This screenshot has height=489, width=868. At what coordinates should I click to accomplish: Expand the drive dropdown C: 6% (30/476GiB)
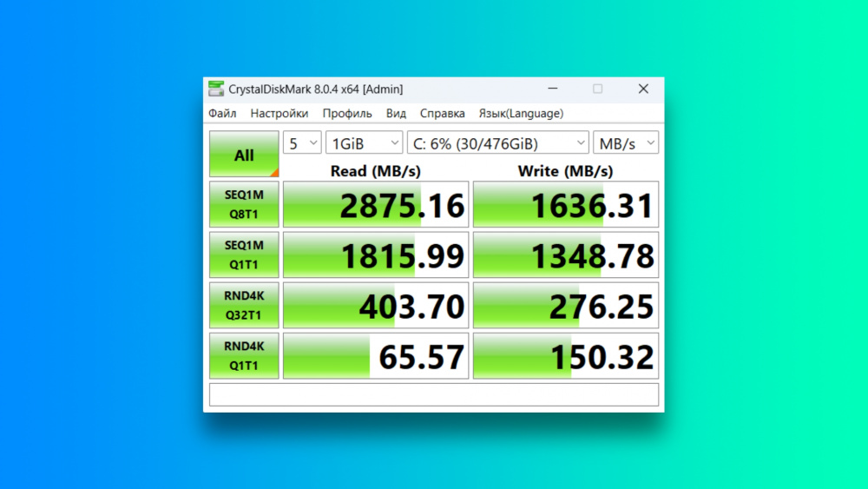click(497, 143)
